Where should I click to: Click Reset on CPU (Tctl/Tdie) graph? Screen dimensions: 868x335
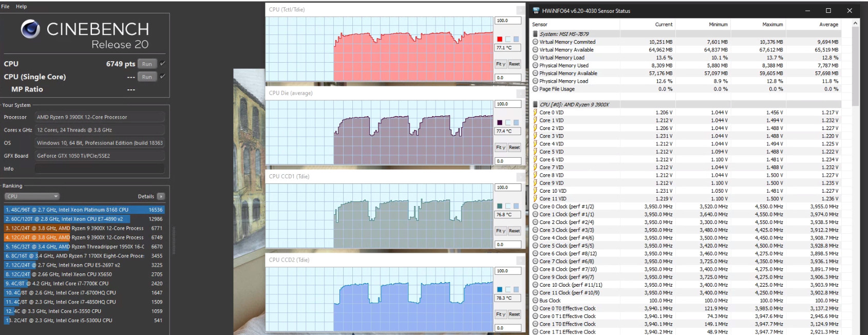tap(514, 64)
